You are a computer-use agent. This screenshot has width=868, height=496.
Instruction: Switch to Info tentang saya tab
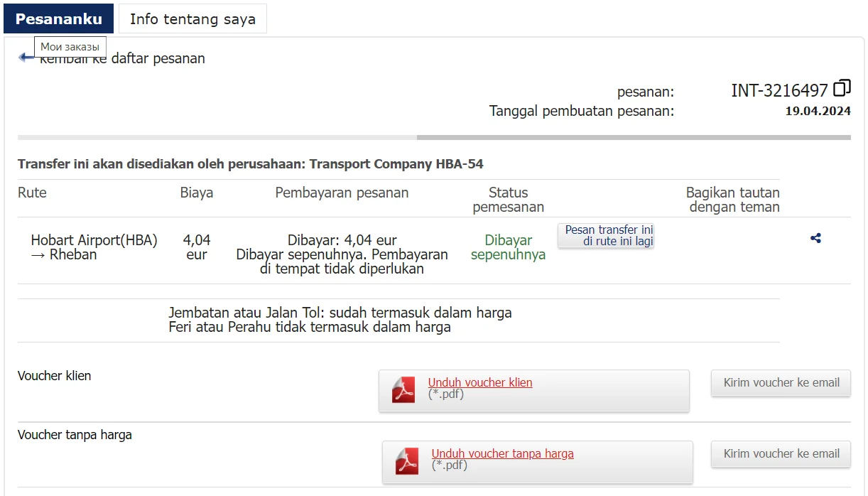pos(192,19)
